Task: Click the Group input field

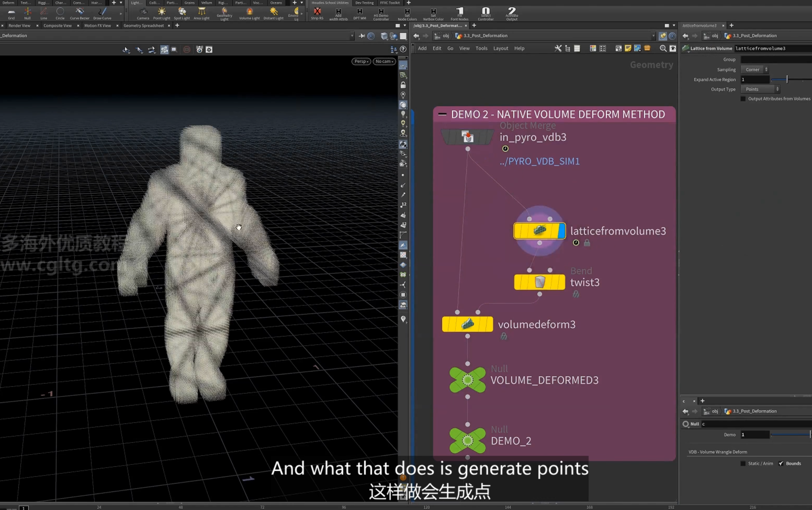Action: 776,59
